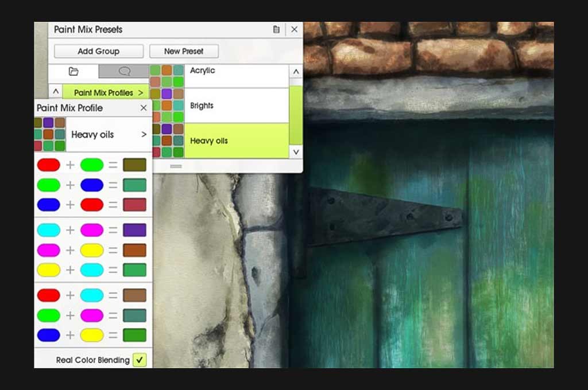The width and height of the screenshot is (588, 390).
Task: Click the notes icon in Paint Mix Presets header
Action: (x=276, y=29)
